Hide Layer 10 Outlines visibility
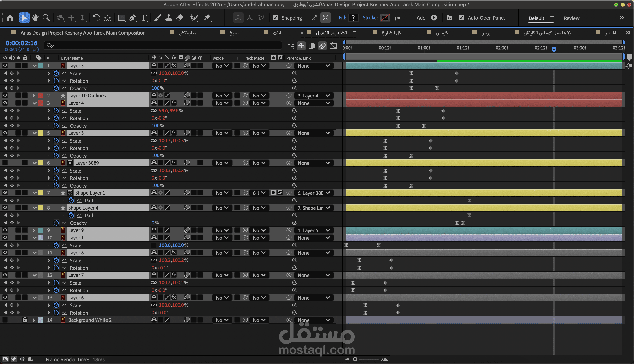 [x=5, y=96]
